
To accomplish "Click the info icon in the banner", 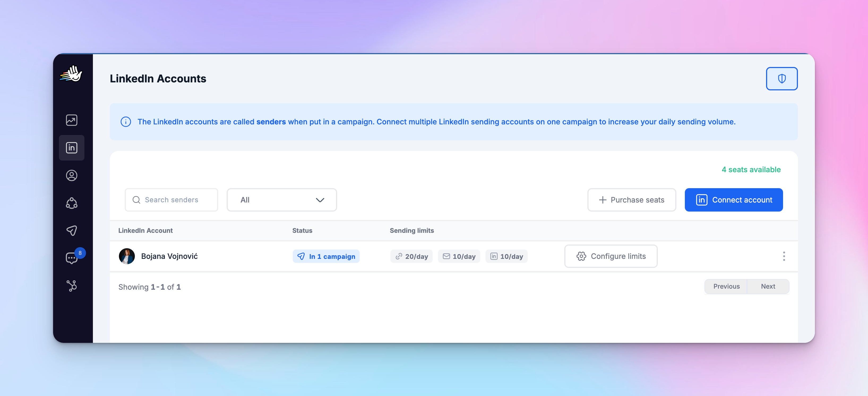I will [x=126, y=122].
